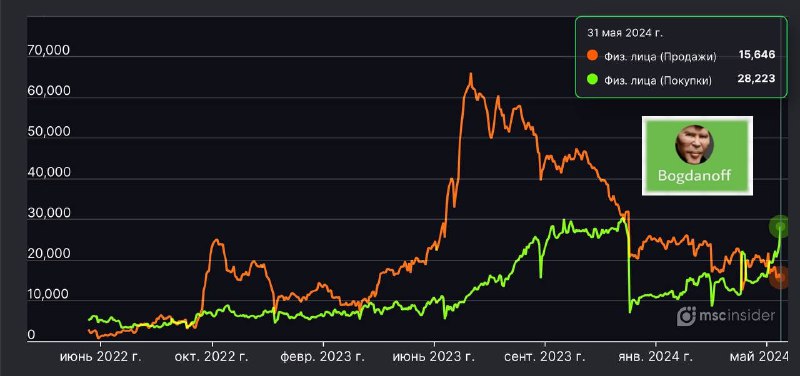Click the x-axis label 'май 2024'
This screenshot has width=800, height=376.
pyautogui.click(x=759, y=356)
